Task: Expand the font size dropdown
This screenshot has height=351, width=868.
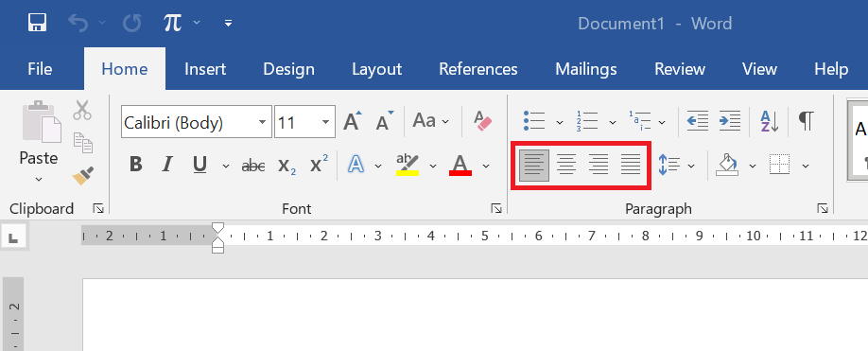Action: 326,122
